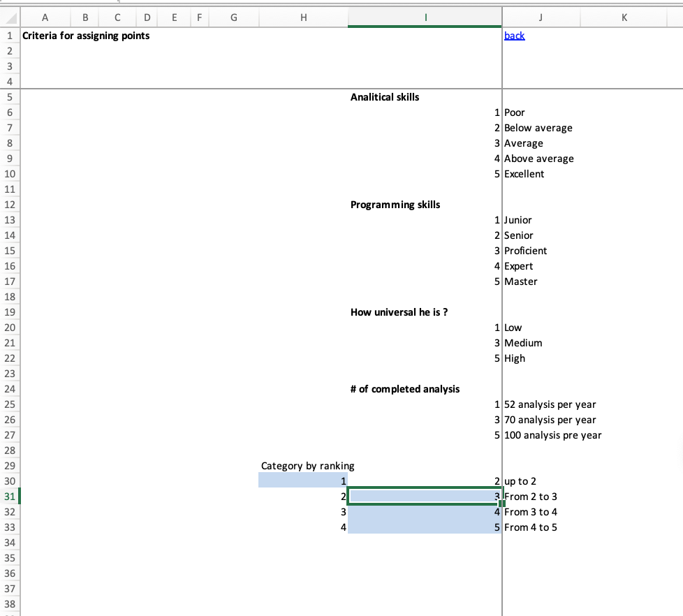Click the 'Above average' cell

[539, 159]
